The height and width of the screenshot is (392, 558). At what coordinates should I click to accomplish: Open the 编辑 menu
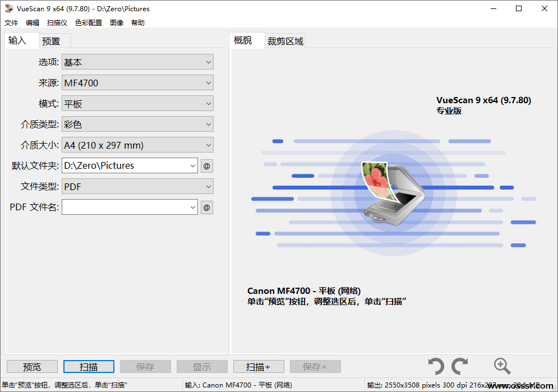point(33,23)
